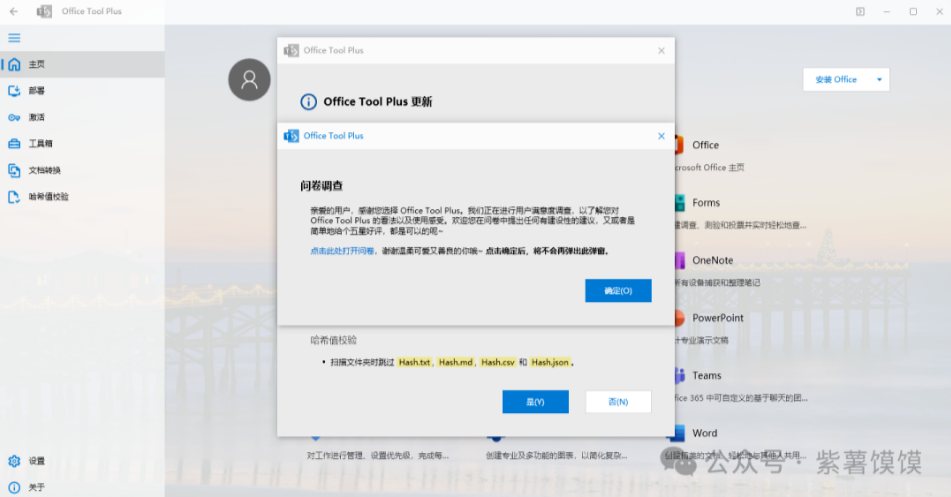This screenshot has width=951, height=497.
Task: Click the 关于 about info icon
Action: coord(14,487)
